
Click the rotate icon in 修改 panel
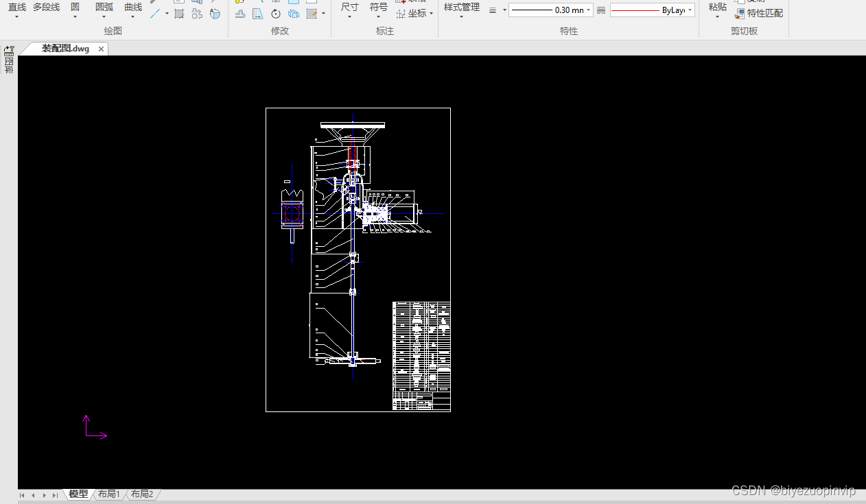point(276,14)
